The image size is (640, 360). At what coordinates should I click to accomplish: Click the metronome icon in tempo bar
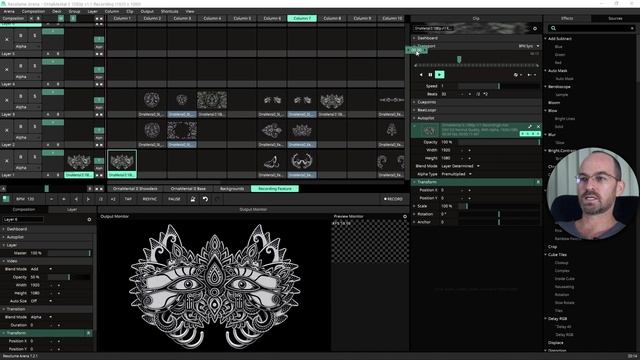click(193, 199)
